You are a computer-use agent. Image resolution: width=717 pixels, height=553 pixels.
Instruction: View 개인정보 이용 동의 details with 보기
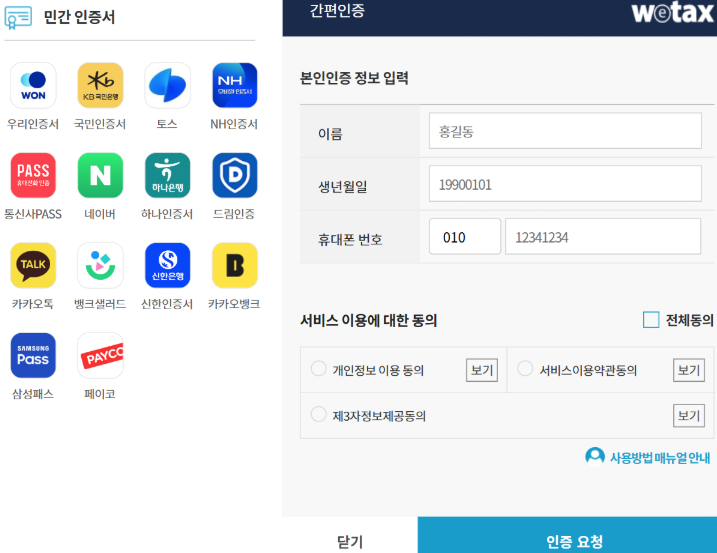tap(482, 370)
